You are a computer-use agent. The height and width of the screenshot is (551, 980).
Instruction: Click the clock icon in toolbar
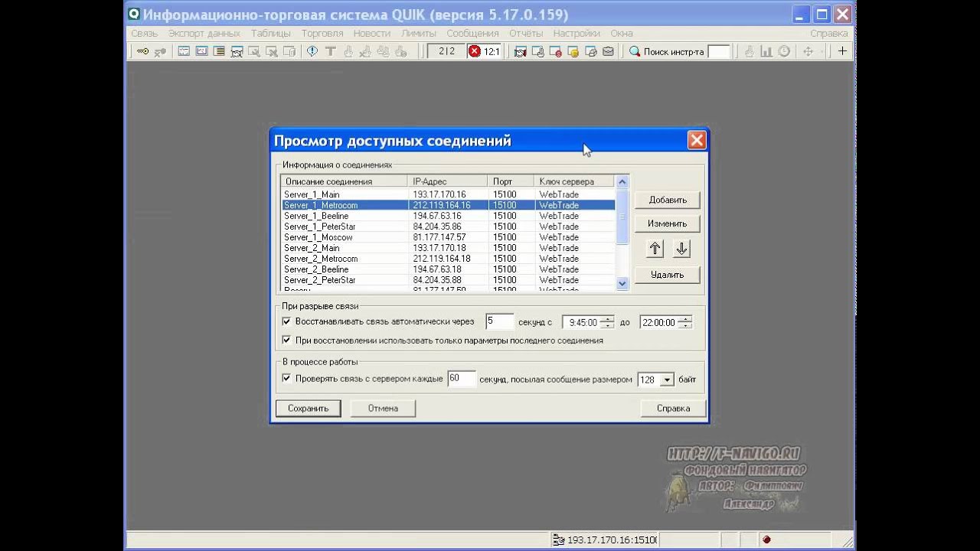pyautogui.click(x=784, y=51)
